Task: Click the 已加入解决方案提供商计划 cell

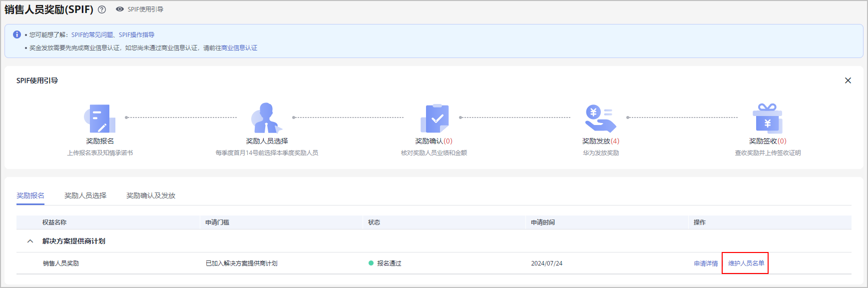Action: click(242, 263)
